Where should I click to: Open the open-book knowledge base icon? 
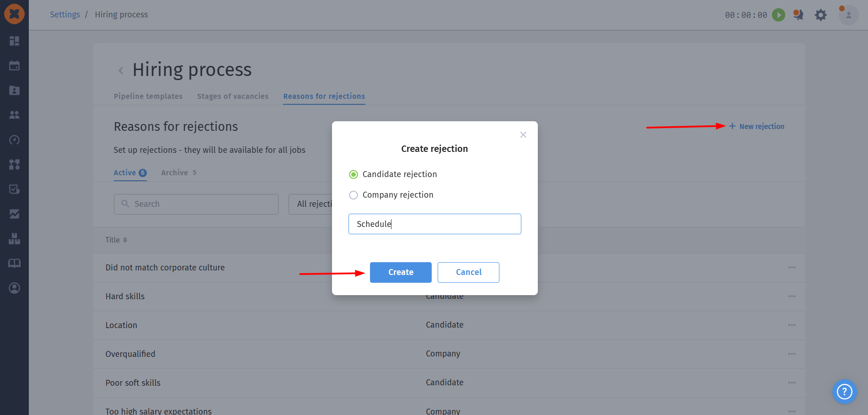click(14, 263)
